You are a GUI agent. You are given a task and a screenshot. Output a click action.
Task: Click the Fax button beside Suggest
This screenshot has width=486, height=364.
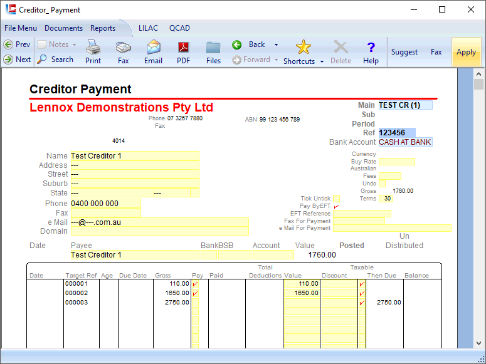click(436, 52)
